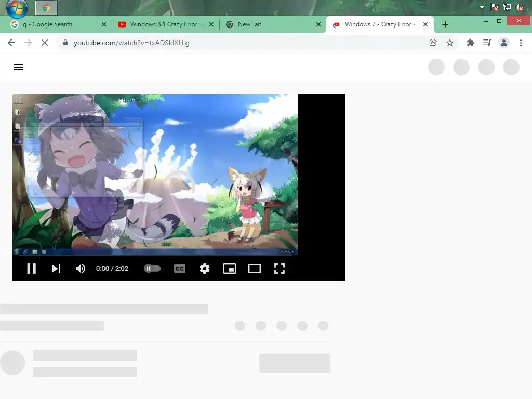Open Action Center flag icon
The width and height of the screenshot is (532, 399).
pos(495,7)
